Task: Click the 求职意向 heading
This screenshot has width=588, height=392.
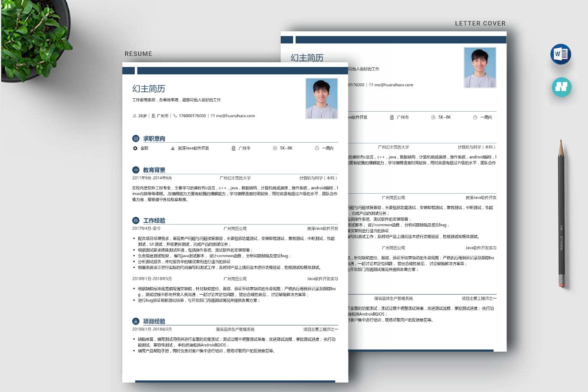Action: 154,139
